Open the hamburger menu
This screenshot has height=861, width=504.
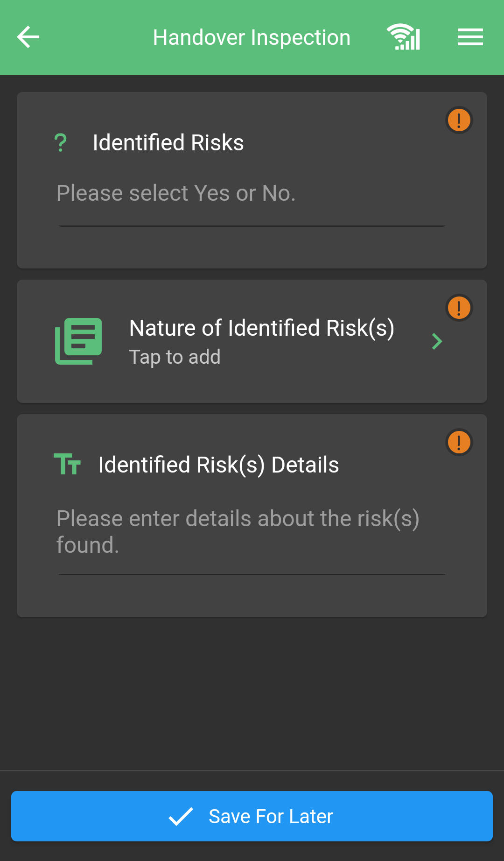coord(470,37)
